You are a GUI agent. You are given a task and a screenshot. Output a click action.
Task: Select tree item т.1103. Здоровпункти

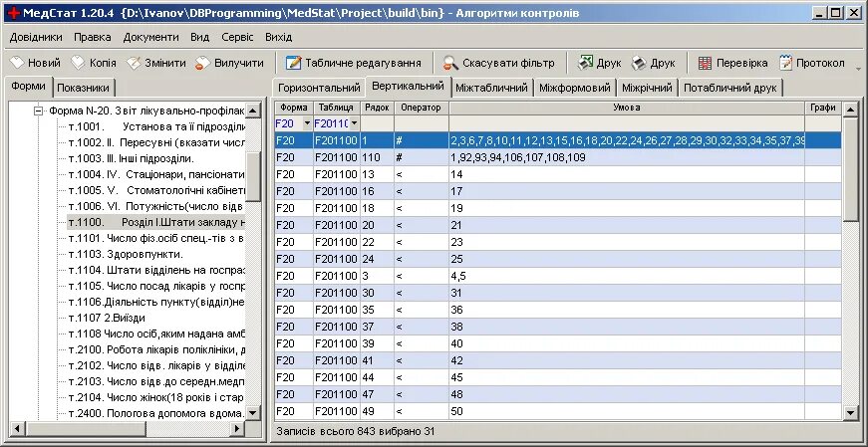coord(126,255)
